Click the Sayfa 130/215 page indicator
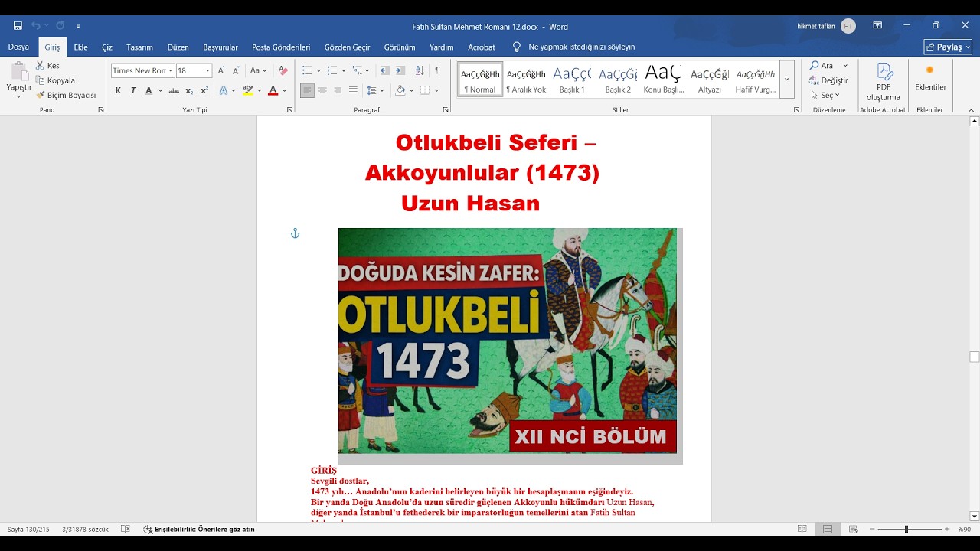 pos(28,529)
